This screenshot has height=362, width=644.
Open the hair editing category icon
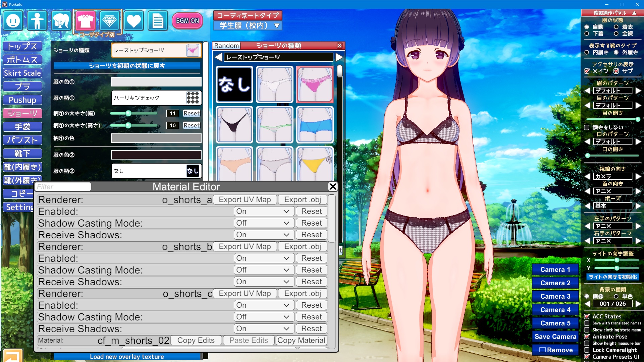tap(61, 21)
